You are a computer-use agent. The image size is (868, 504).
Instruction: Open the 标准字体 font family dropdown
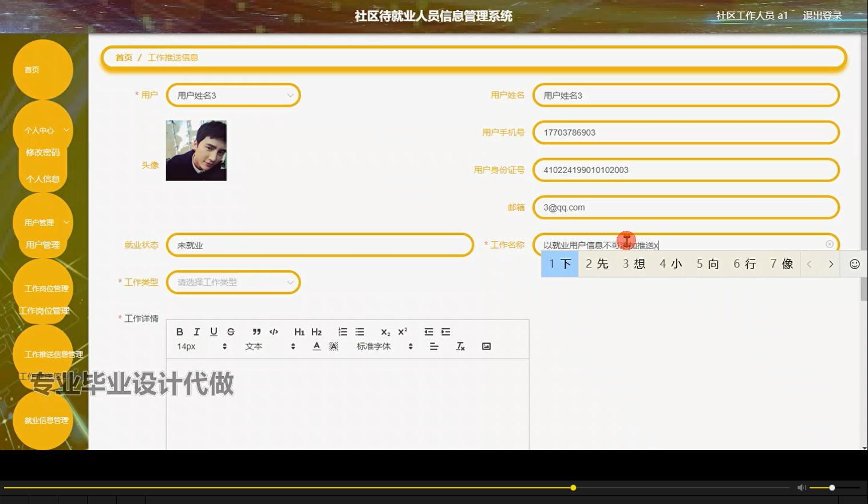(385, 346)
